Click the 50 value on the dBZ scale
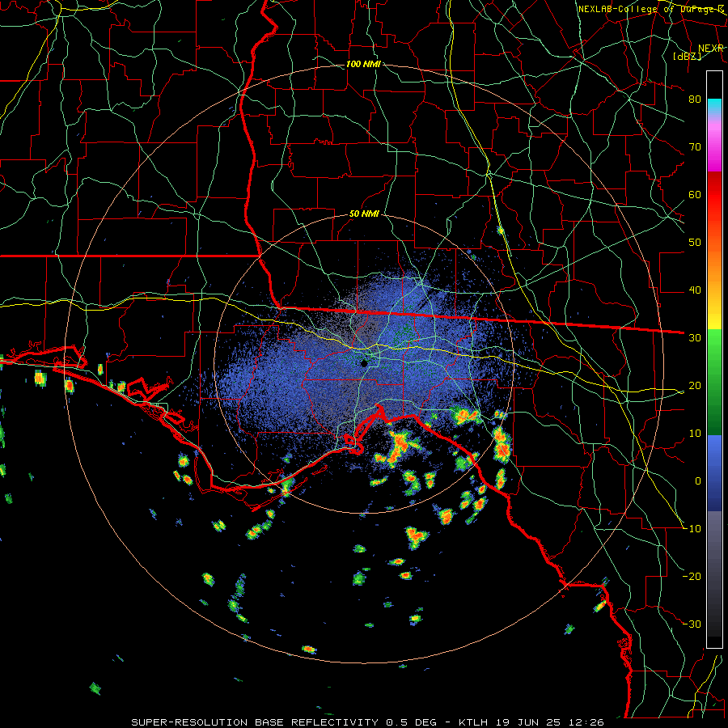Image resolution: width=728 pixels, height=728 pixels. coord(695,243)
